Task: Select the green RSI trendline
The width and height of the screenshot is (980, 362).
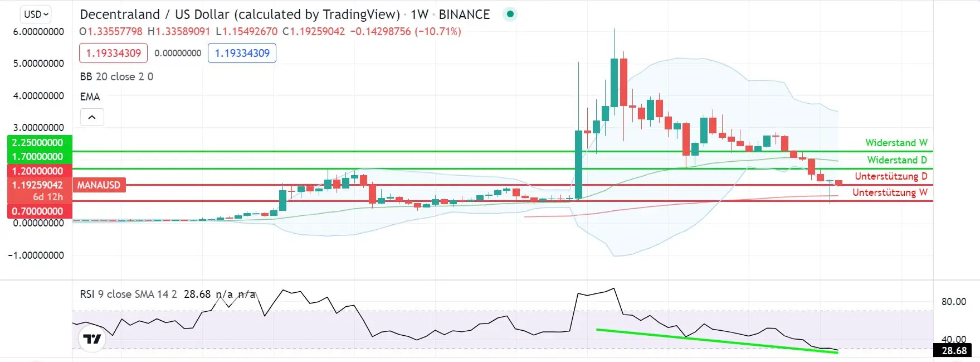Action: [716, 341]
